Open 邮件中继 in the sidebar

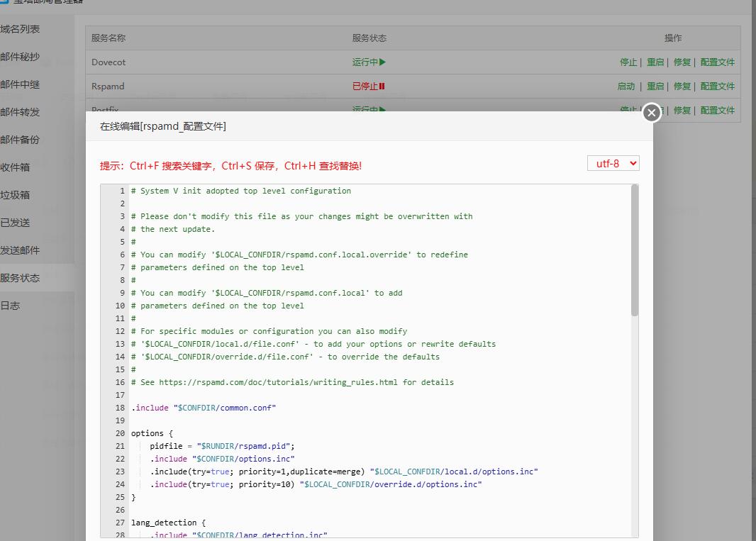[x=21, y=84]
